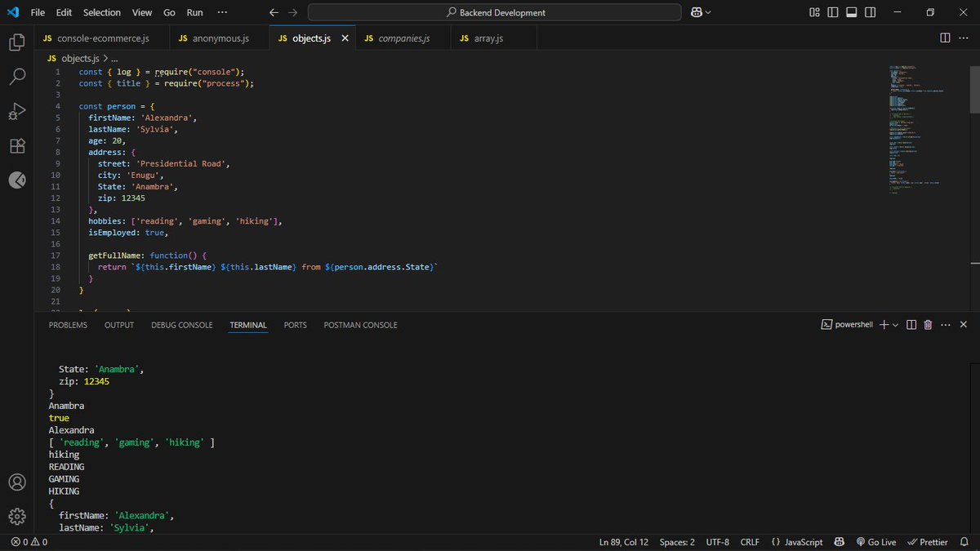Kill terminal with trash icon

click(x=928, y=325)
